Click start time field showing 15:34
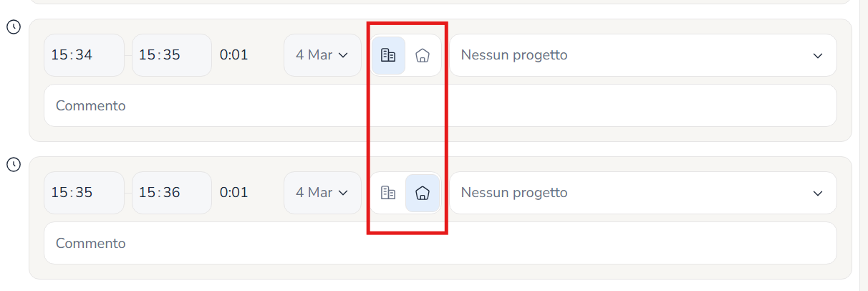Image resolution: width=868 pixels, height=291 pixels. coord(84,55)
